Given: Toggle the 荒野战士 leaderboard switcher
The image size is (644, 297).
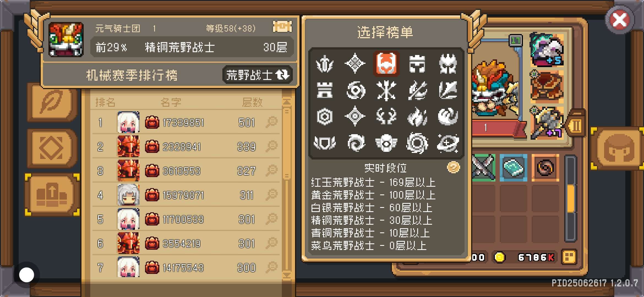Looking at the screenshot, I should point(257,75).
